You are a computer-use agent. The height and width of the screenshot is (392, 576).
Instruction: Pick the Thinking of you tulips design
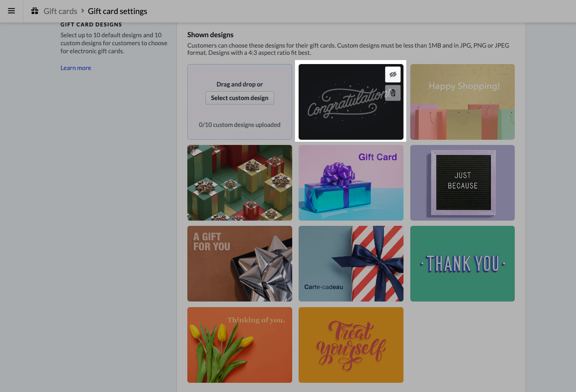239,345
